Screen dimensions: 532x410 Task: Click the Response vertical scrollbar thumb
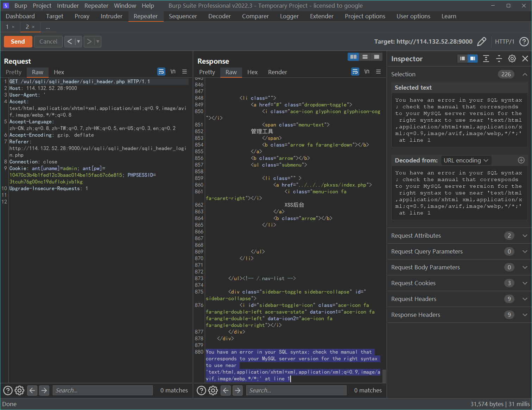tap(384, 376)
